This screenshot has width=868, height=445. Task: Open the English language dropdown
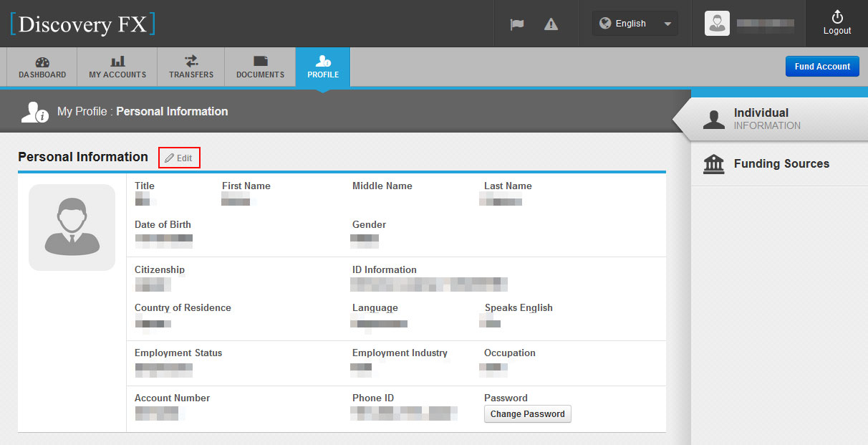coord(635,24)
